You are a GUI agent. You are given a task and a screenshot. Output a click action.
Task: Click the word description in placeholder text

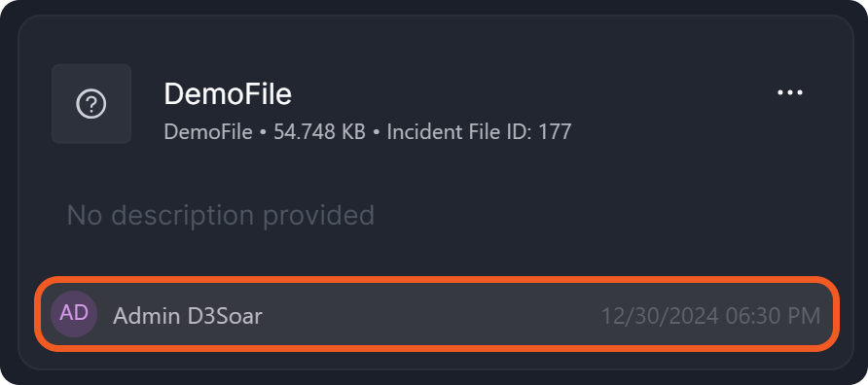coord(180,215)
